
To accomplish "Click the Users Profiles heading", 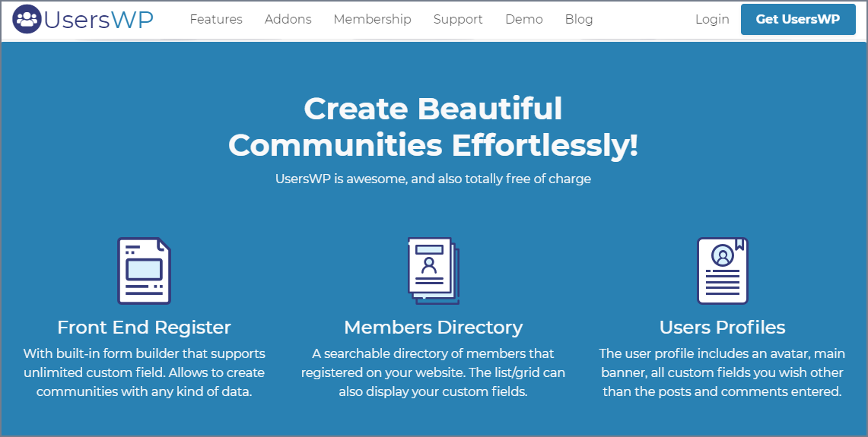I will click(x=723, y=327).
